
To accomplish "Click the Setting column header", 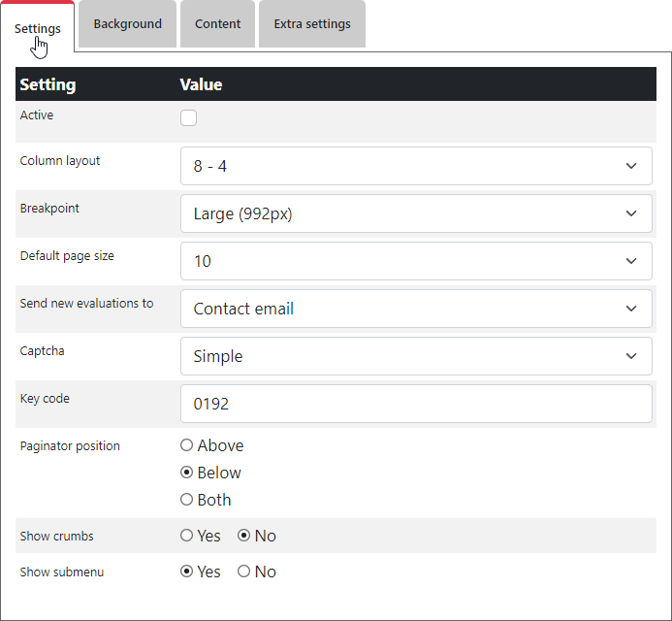I will 48,84.
